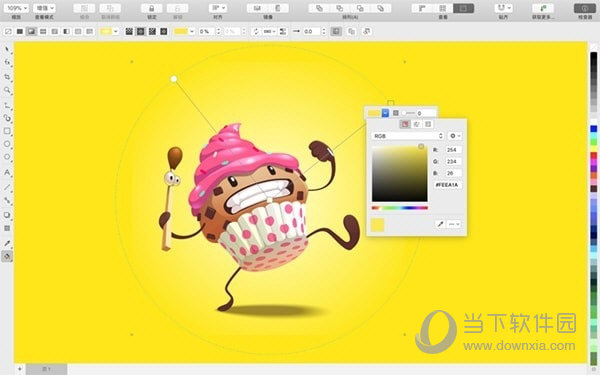Click the first arrange order icon
The image size is (600, 375).
coord(319,8)
